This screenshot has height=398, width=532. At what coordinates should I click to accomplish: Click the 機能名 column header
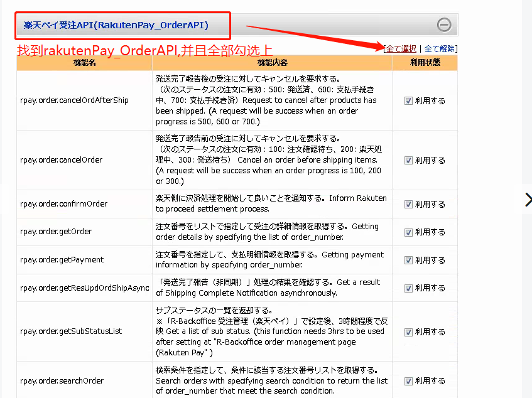(85, 63)
